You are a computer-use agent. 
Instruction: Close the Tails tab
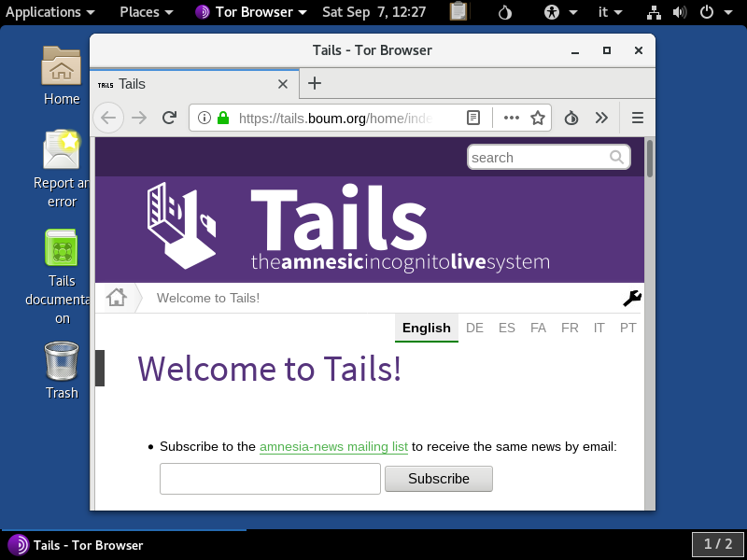point(283,84)
